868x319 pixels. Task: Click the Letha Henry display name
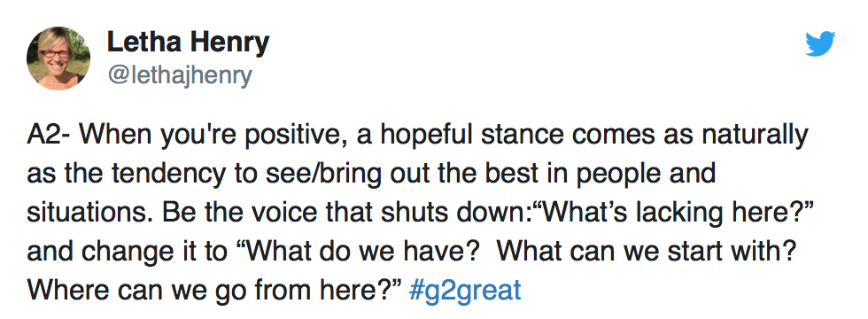188,43
